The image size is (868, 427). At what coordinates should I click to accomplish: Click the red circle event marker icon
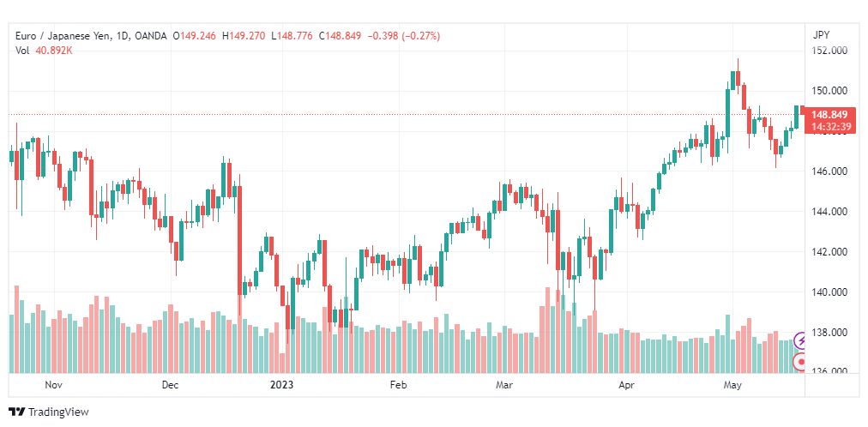(x=799, y=363)
